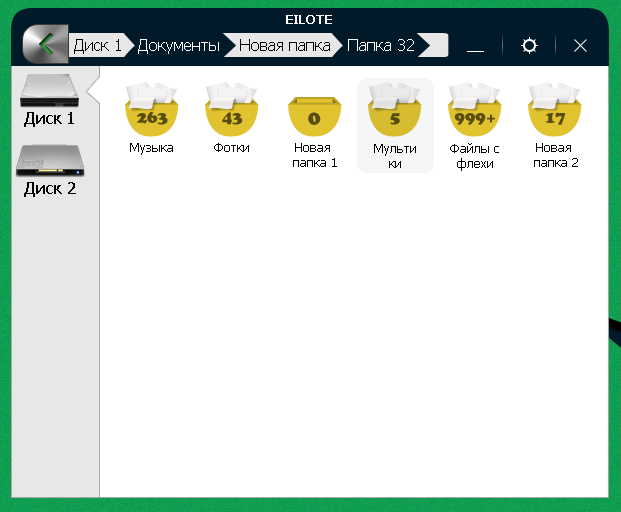Expand the empty breadcrumb arrow after Папка 32
Viewport: 621px width, 512px height.
coord(433,46)
